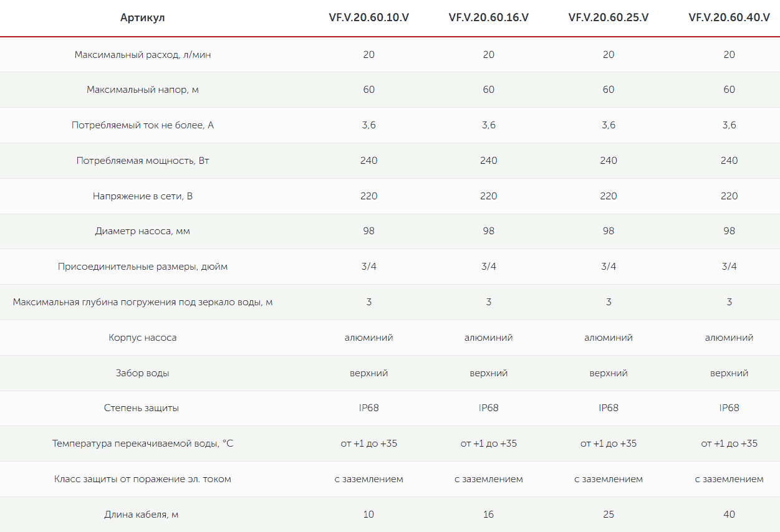Click the Забор воды row label
The width and height of the screenshot is (780, 532).
pyautogui.click(x=143, y=373)
